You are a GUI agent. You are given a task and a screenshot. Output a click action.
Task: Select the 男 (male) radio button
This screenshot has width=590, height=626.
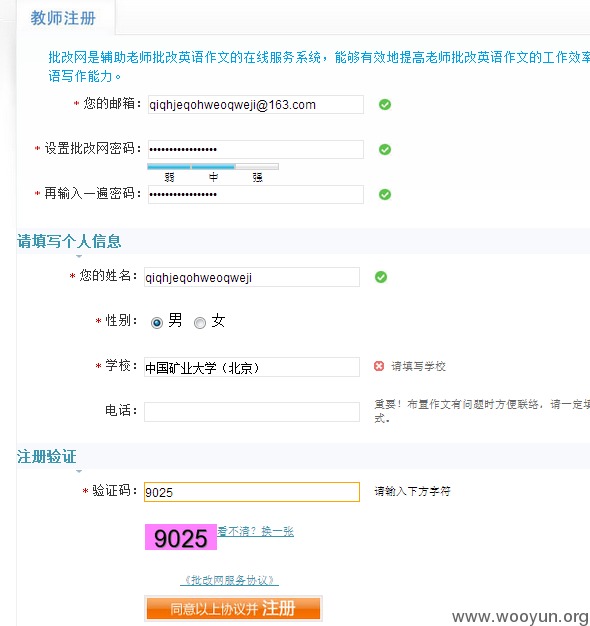click(x=157, y=323)
